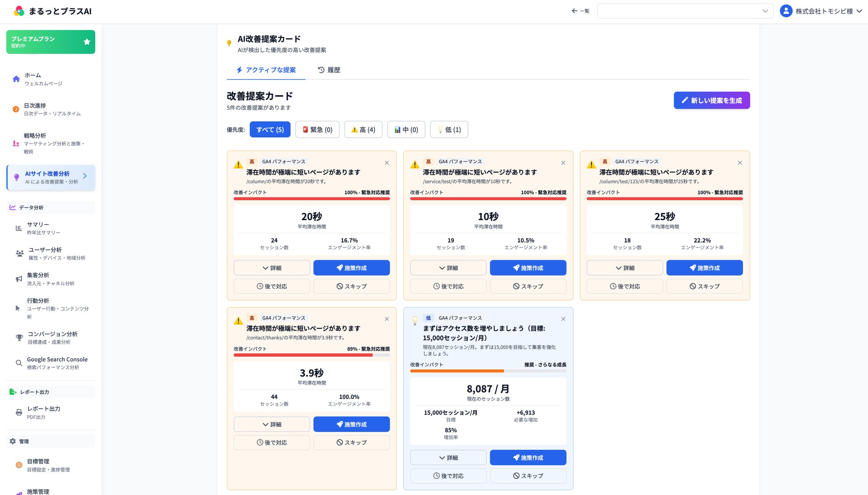Screen dimensions: 868x495
Task: Click the Google Search Console magnifier icon
Action: [x=19, y=363]
